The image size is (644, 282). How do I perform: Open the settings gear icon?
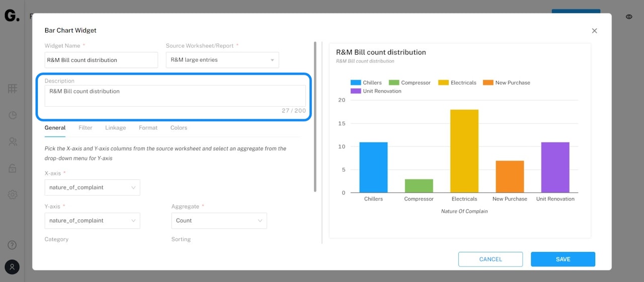coord(13,195)
